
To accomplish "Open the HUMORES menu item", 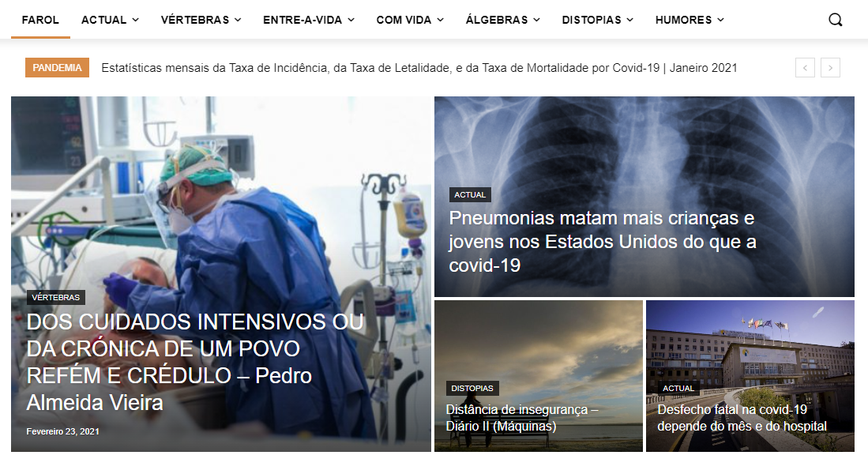I will (690, 20).
